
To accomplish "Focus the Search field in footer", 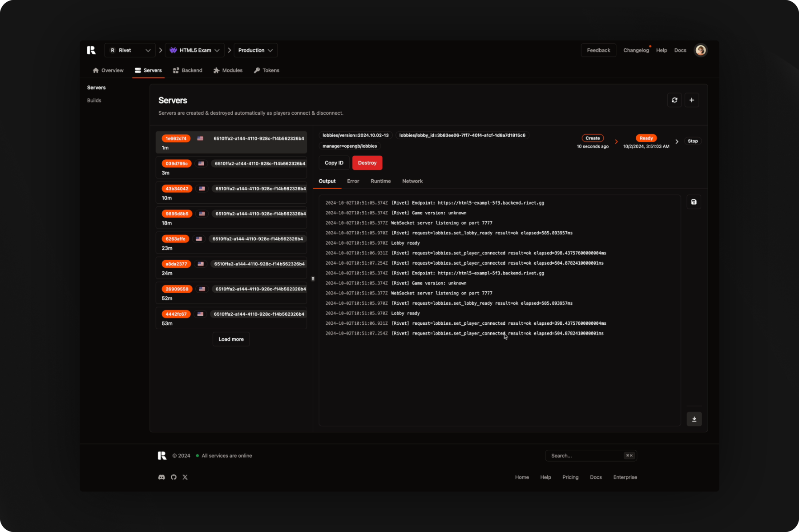I will coord(585,455).
